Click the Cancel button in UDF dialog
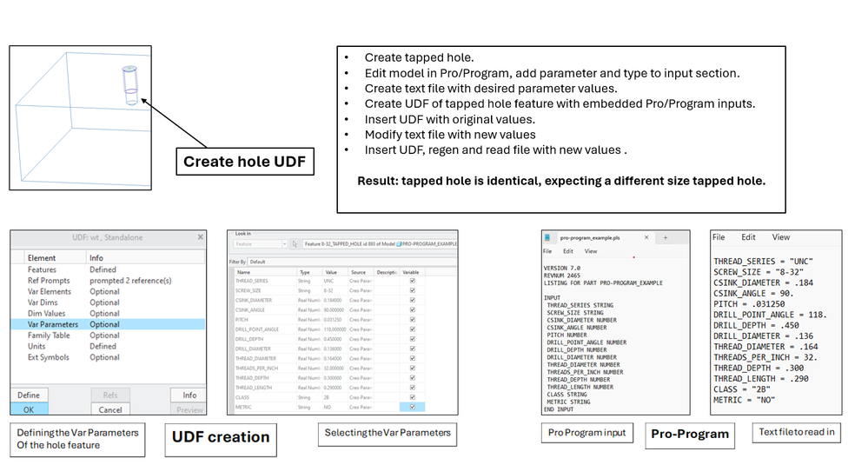Image resolution: width=868 pixels, height=465 pixels. 110,409
